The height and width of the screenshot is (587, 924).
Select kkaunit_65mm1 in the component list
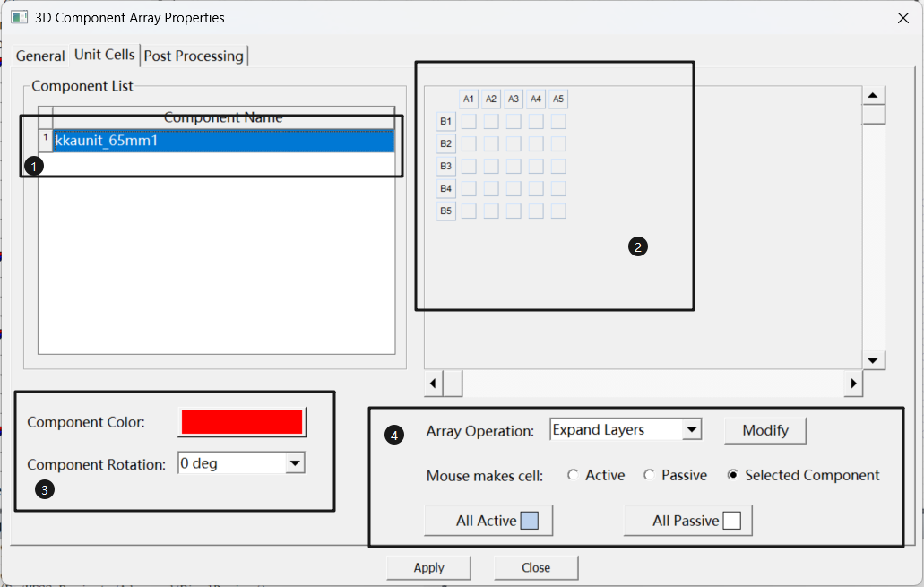click(x=222, y=141)
